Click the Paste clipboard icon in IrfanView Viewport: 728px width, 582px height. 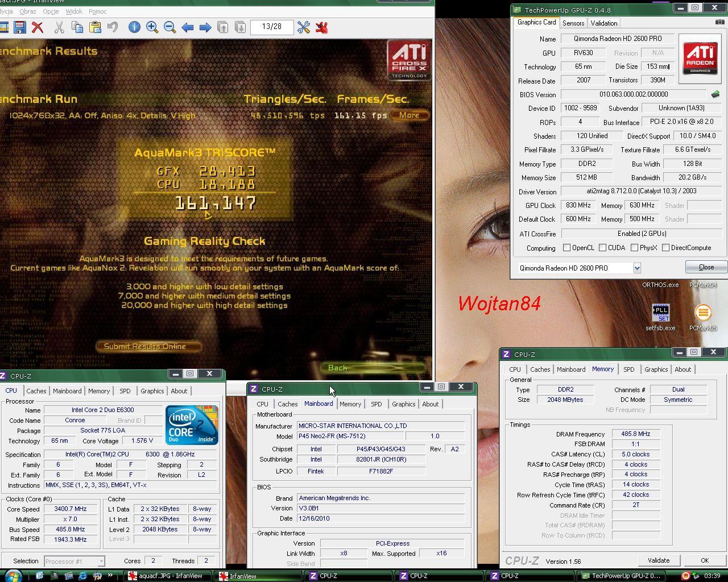[95, 27]
